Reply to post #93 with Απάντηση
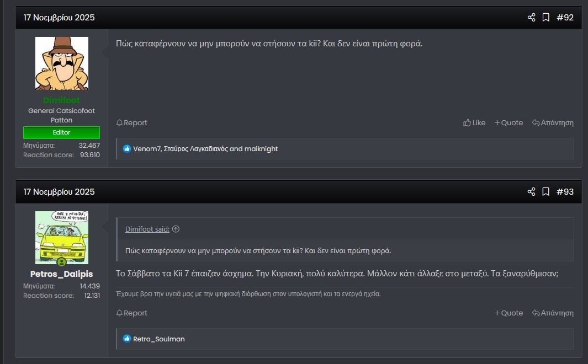This screenshot has height=364, width=588. point(553,313)
